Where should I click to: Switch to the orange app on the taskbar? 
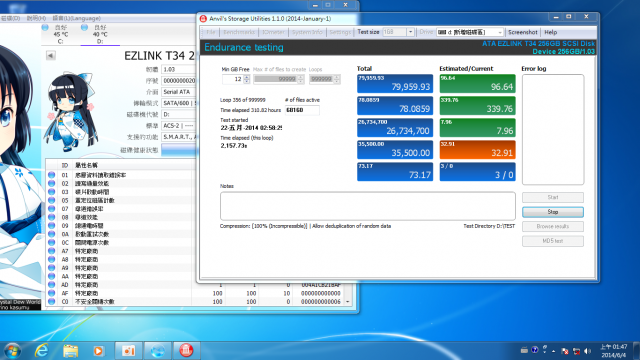pyautogui.click(x=129, y=351)
